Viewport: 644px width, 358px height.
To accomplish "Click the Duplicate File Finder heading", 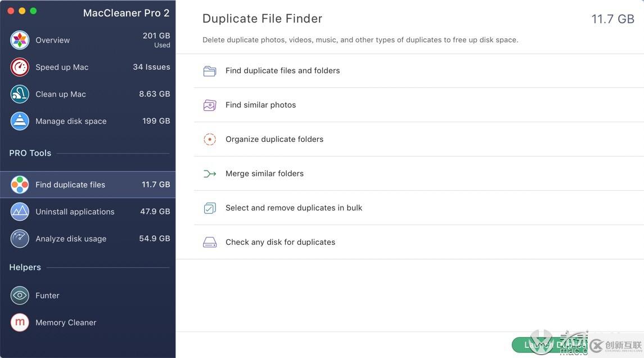I will pyautogui.click(x=262, y=19).
